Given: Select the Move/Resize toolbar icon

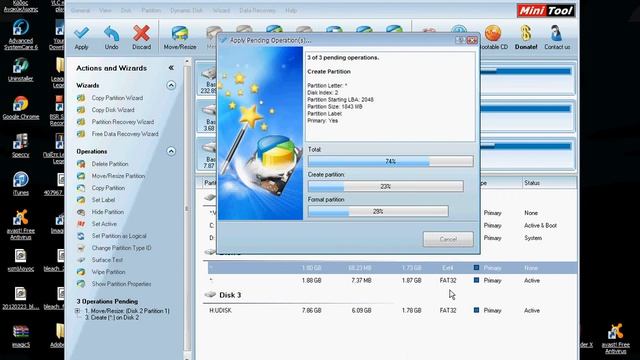Looking at the screenshot, I should click(180, 34).
